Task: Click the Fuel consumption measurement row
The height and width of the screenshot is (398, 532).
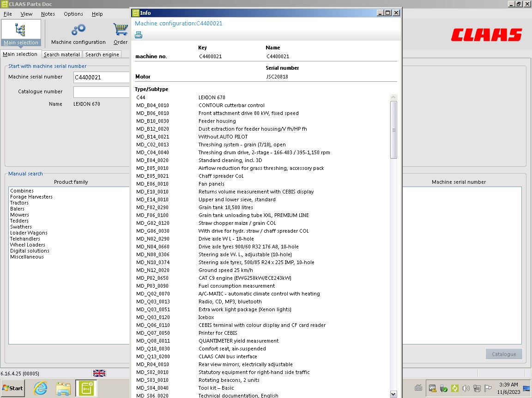Action: (262, 286)
